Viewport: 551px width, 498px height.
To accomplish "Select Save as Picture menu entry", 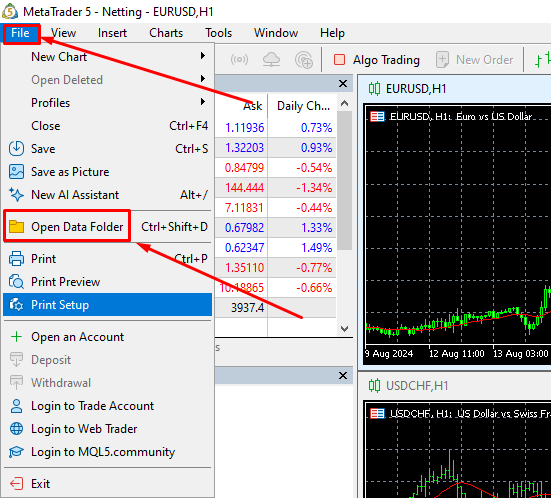I will pos(107,172).
